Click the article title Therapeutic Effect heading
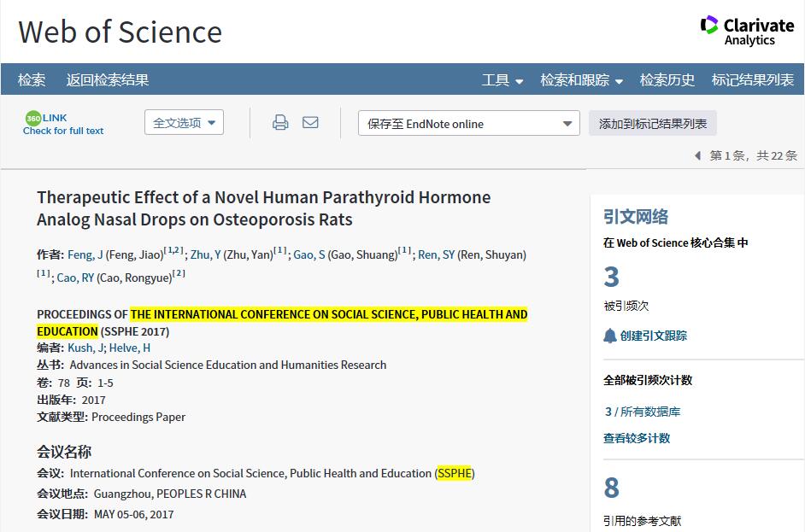The height and width of the screenshot is (532, 805). pyautogui.click(x=264, y=208)
